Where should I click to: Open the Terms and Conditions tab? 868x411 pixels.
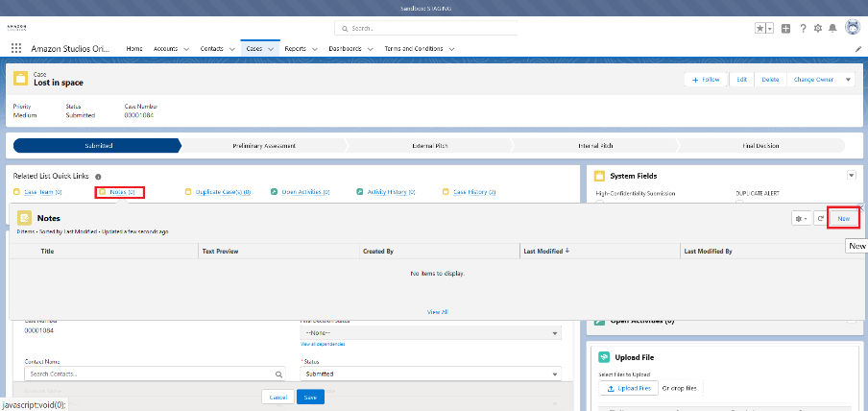click(x=414, y=49)
